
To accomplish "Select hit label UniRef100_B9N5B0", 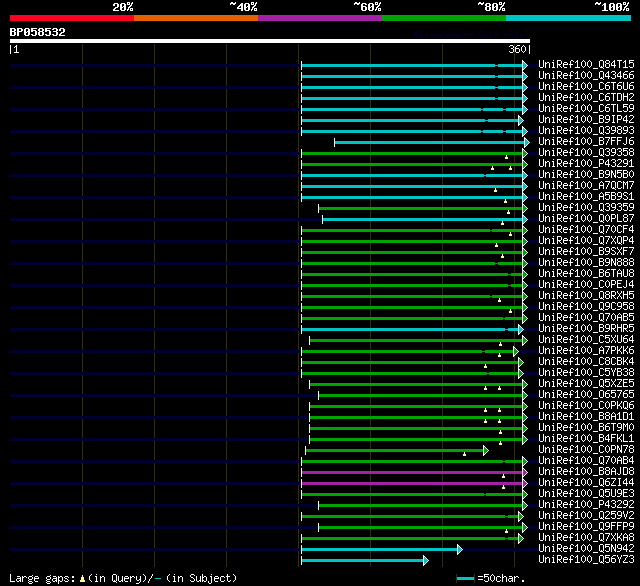I will 586,175.
